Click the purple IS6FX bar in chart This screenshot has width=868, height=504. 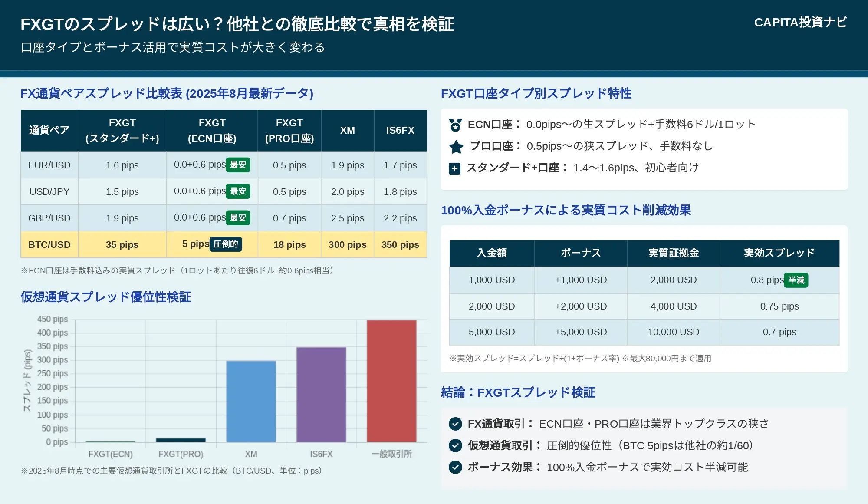[x=321, y=395]
